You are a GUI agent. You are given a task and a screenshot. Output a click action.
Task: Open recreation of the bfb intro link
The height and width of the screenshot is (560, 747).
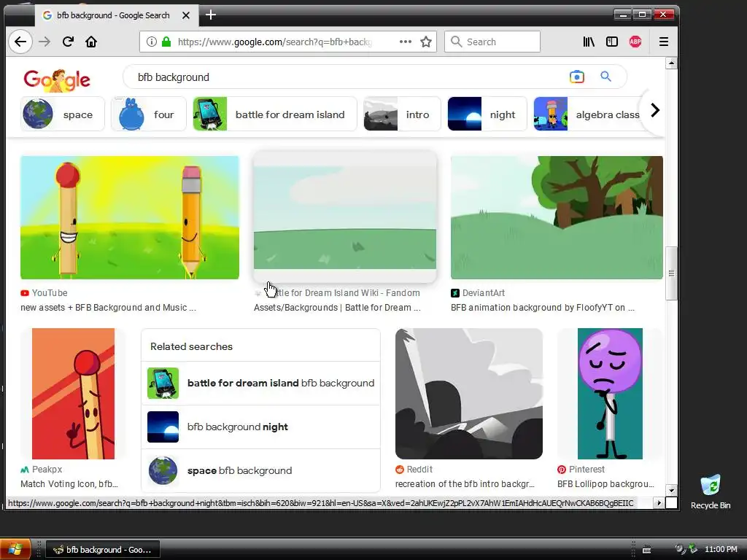coord(465,484)
